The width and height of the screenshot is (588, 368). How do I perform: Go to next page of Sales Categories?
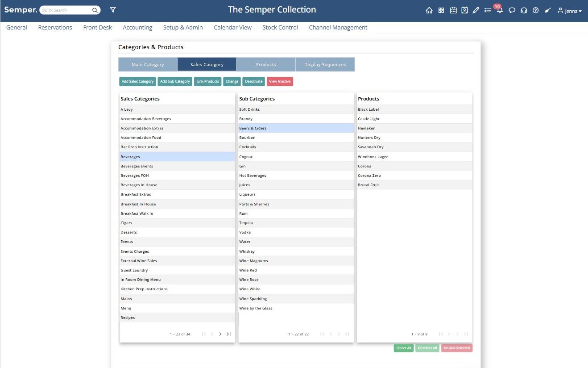pyautogui.click(x=220, y=334)
